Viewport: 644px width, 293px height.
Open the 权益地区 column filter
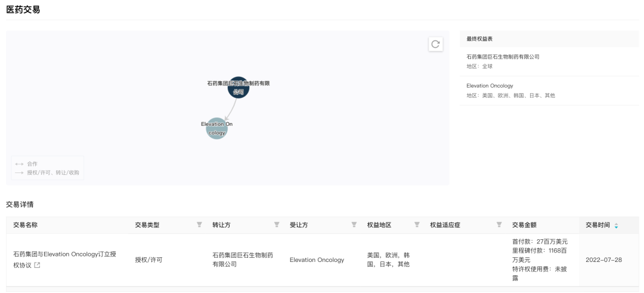click(x=417, y=225)
